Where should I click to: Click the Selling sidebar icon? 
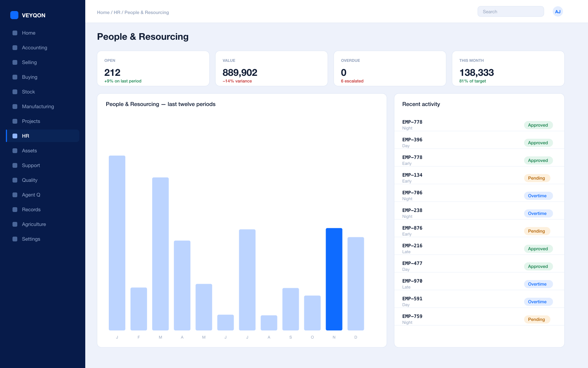[x=15, y=62]
